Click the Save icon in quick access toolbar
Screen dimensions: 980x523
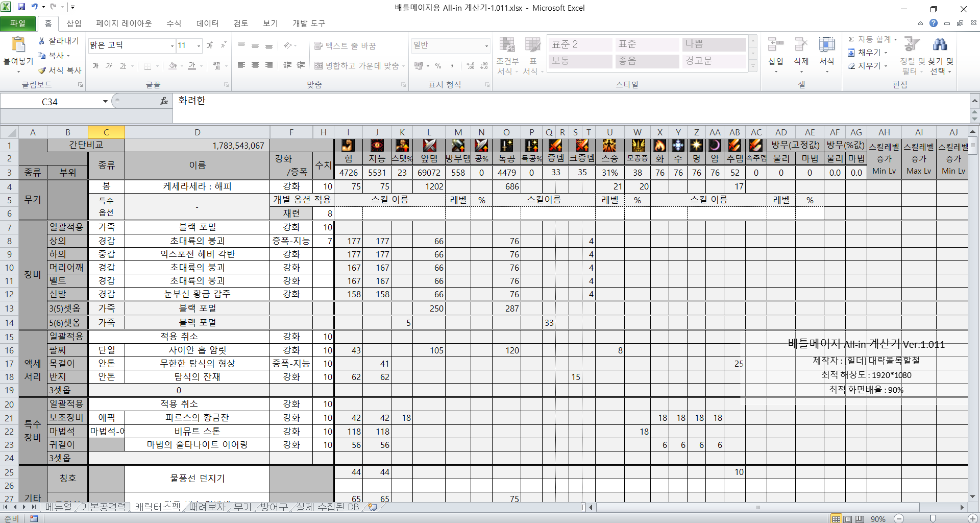pos(21,7)
